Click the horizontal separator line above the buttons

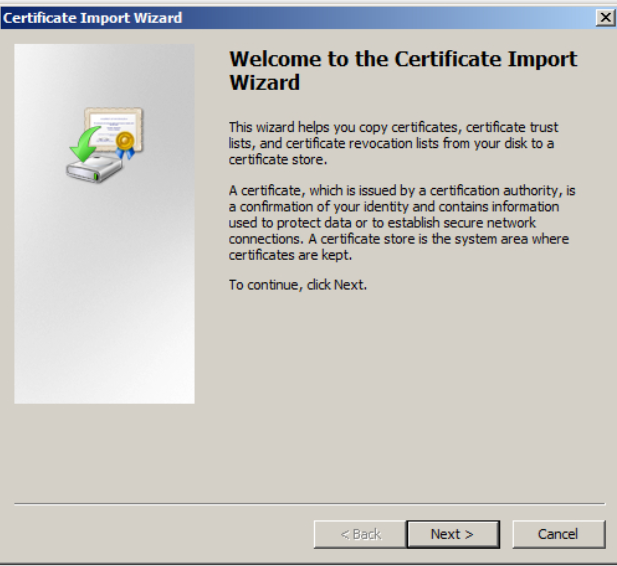point(310,503)
